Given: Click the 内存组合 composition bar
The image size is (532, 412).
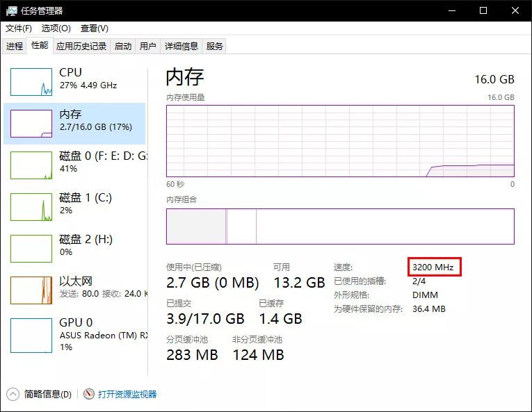Looking at the screenshot, I should tap(340, 226).
